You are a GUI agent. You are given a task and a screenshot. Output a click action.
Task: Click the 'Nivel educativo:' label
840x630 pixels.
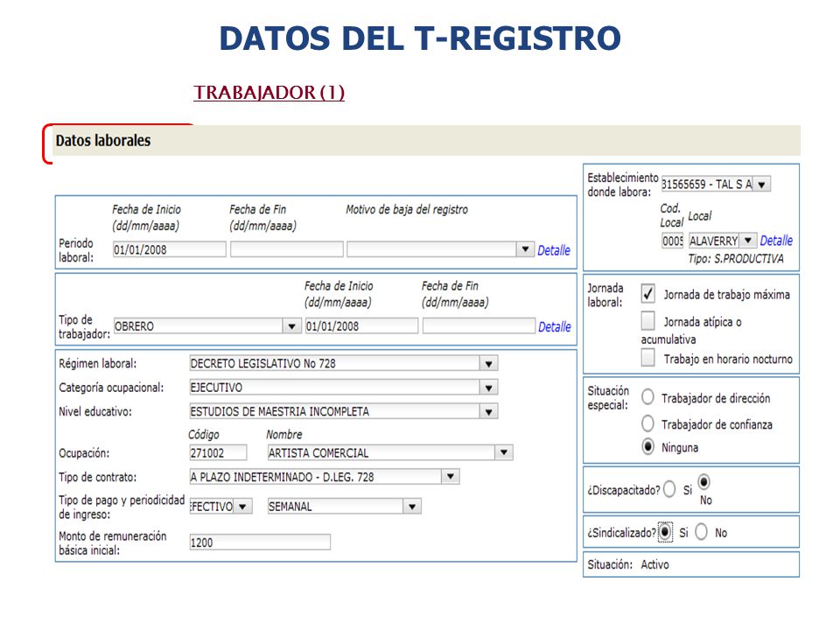(x=94, y=411)
